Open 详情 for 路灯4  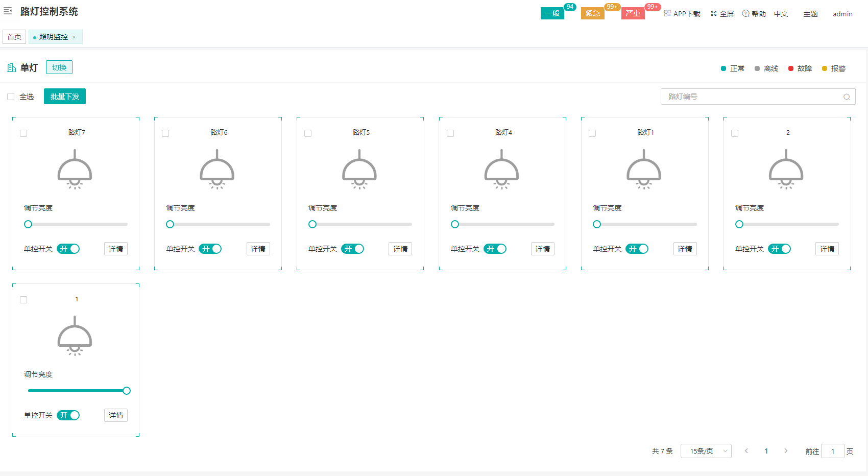coord(543,249)
